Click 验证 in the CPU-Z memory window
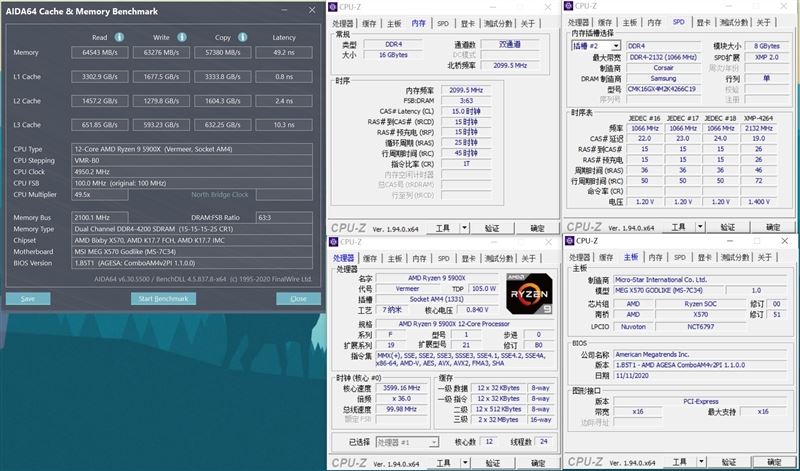The image size is (800, 471). point(492,228)
